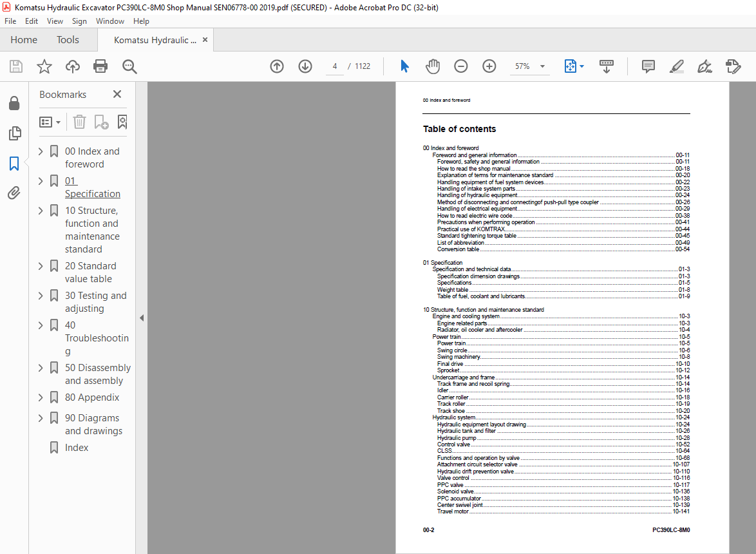The width and height of the screenshot is (756, 554).
Task: Jump to the Index bookmark
Action: (77, 448)
